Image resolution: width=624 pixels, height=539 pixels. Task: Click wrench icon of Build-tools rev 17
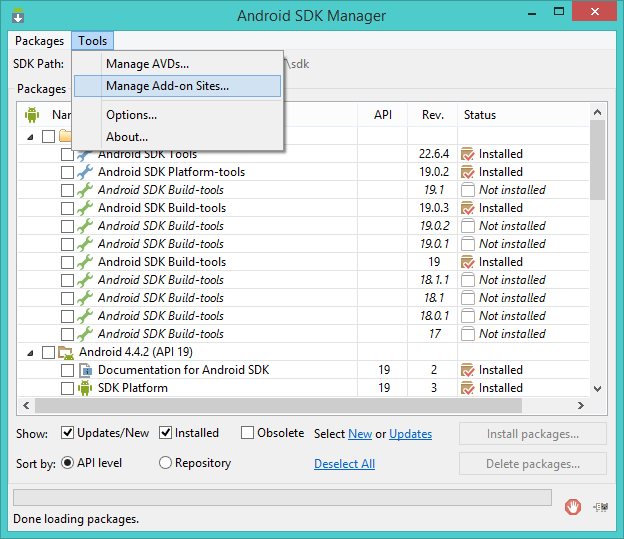[85, 334]
